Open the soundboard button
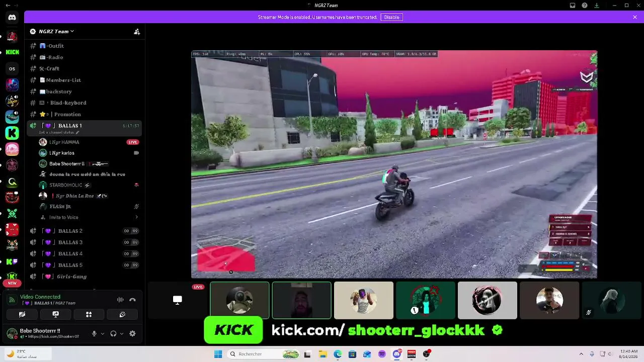 click(122, 314)
